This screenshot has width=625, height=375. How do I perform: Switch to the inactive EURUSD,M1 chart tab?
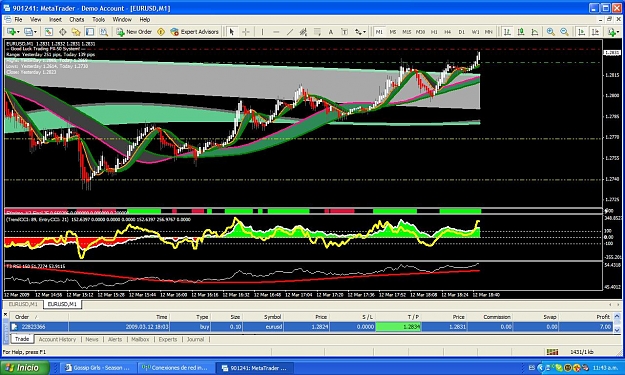click(x=23, y=304)
